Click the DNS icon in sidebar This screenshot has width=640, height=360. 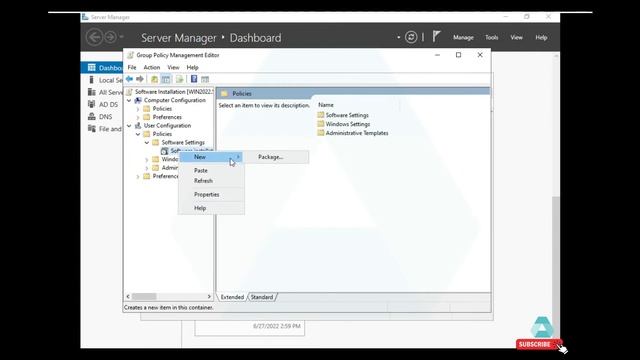[92, 116]
